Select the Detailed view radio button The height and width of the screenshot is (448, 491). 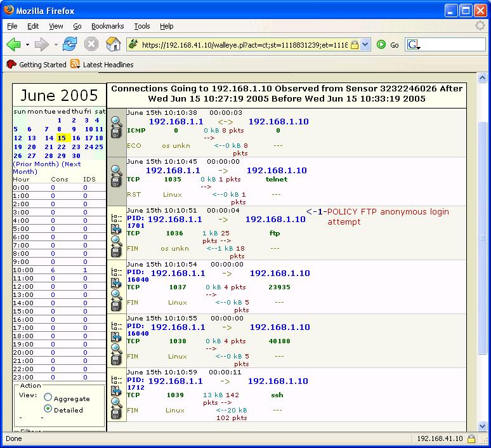tap(48, 409)
